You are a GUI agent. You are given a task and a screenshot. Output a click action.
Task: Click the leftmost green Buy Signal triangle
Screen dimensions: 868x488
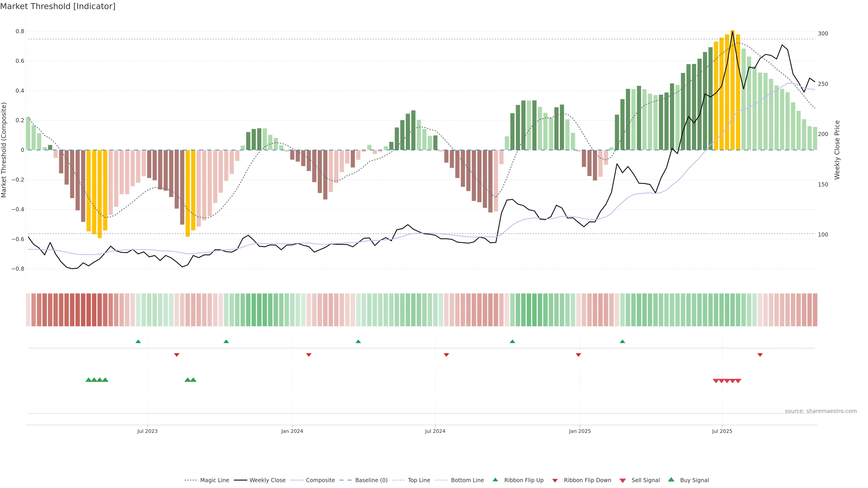[88, 380]
